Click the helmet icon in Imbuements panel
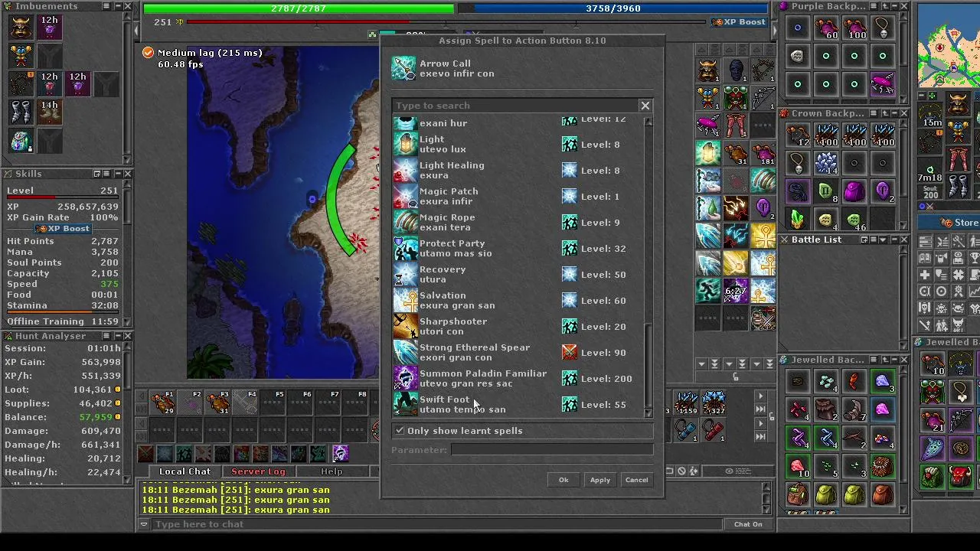This screenshot has width=980, height=551. [21, 28]
